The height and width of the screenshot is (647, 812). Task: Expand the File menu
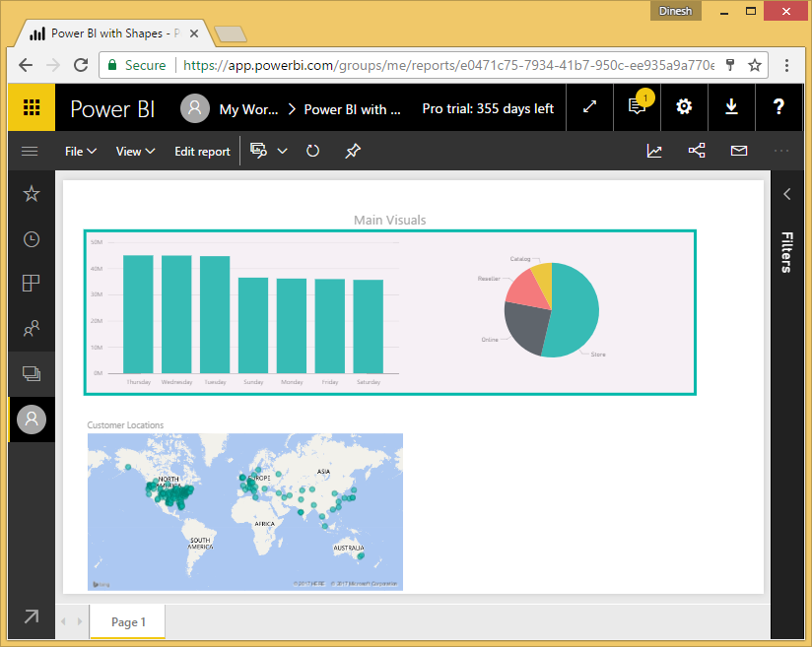point(79,151)
